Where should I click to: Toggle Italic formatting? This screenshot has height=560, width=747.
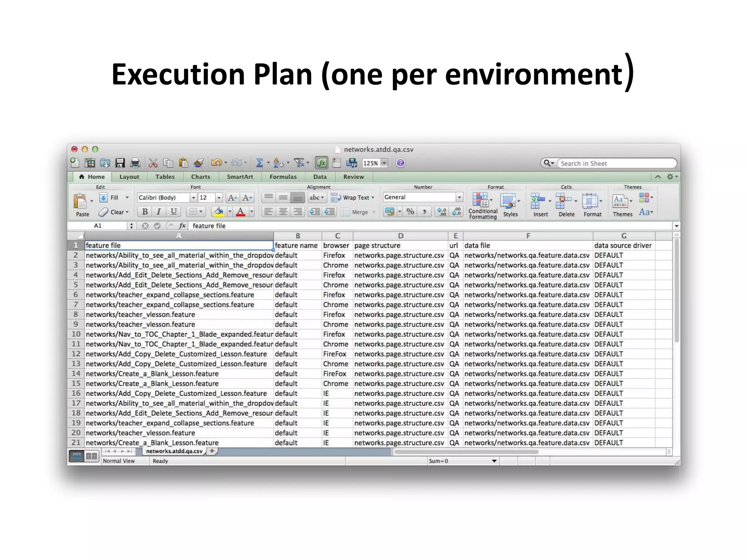[159, 212]
